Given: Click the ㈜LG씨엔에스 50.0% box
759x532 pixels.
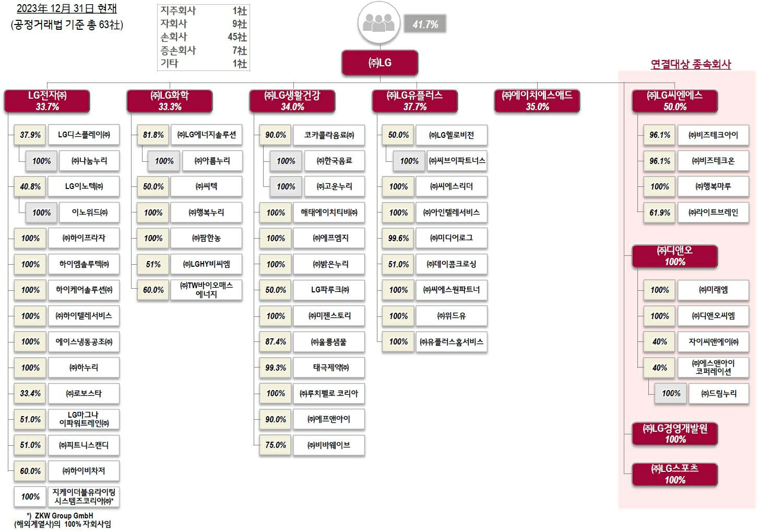Looking at the screenshot, I should pos(675,101).
